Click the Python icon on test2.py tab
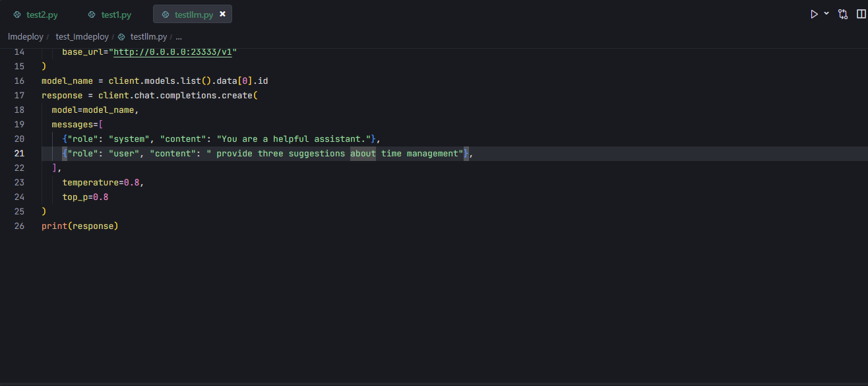Image resolution: width=868 pixels, height=386 pixels. (x=17, y=15)
